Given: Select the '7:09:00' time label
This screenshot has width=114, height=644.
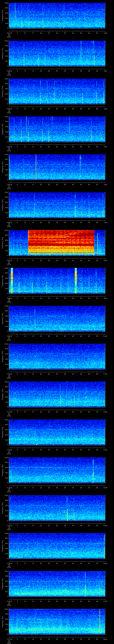Looking at the screenshot, I should (9, 336).
